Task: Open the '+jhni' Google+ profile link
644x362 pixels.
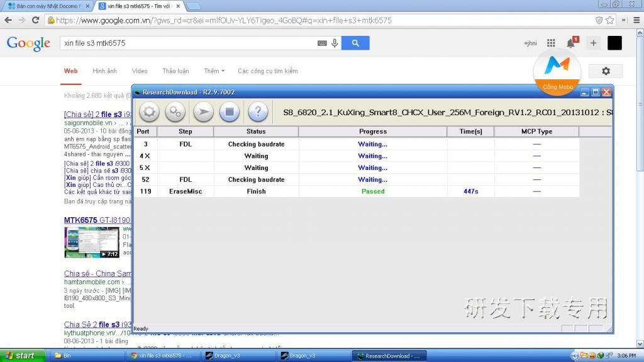Action: pyautogui.click(x=530, y=43)
